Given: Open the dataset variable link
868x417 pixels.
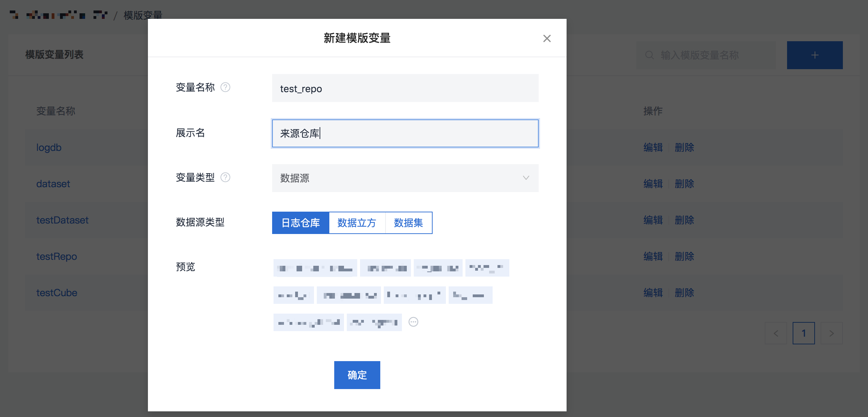Looking at the screenshot, I should pos(53,184).
